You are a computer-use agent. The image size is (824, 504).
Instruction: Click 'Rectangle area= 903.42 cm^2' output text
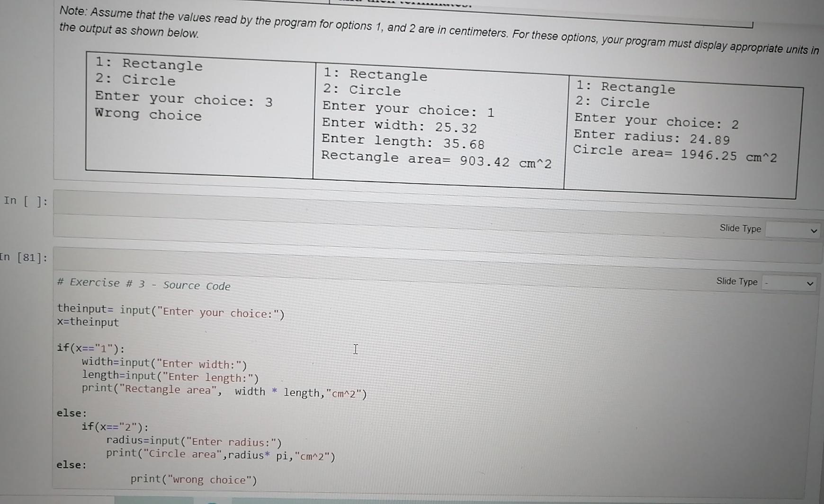tap(436, 159)
